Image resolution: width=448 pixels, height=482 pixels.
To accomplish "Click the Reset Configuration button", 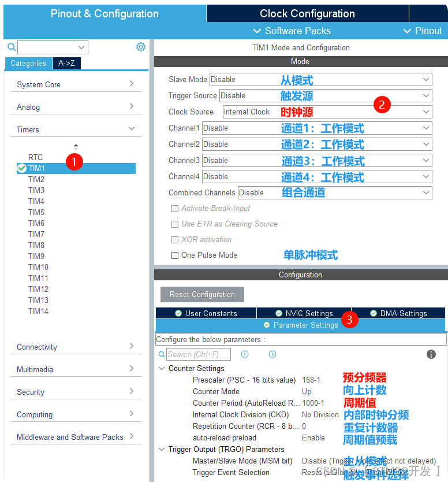I will click(x=202, y=295).
